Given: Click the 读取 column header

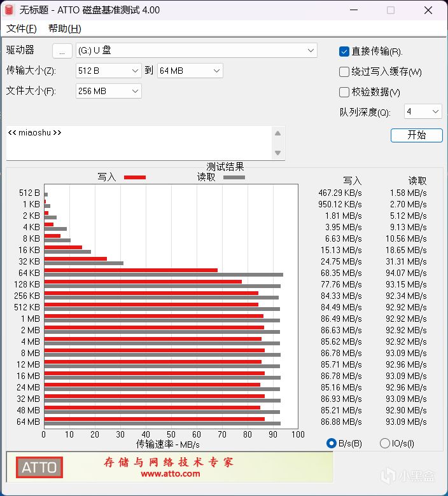Looking at the screenshot, I should [x=417, y=181].
